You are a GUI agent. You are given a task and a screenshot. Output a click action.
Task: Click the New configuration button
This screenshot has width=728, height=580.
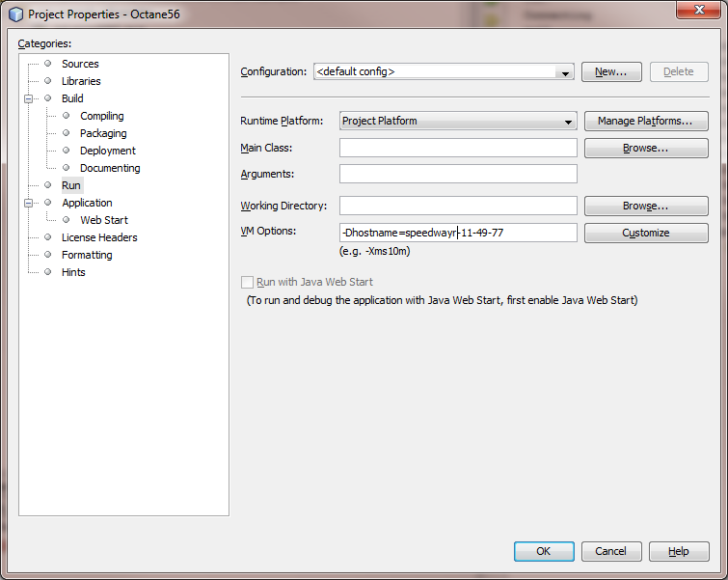611,71
